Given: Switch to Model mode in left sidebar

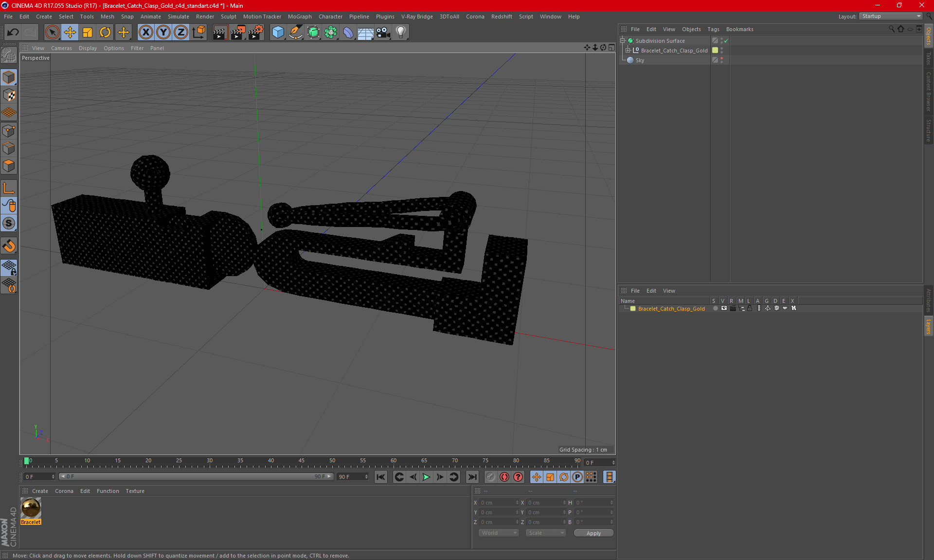Looking at the screenshot, I should (x=9, y=77).
